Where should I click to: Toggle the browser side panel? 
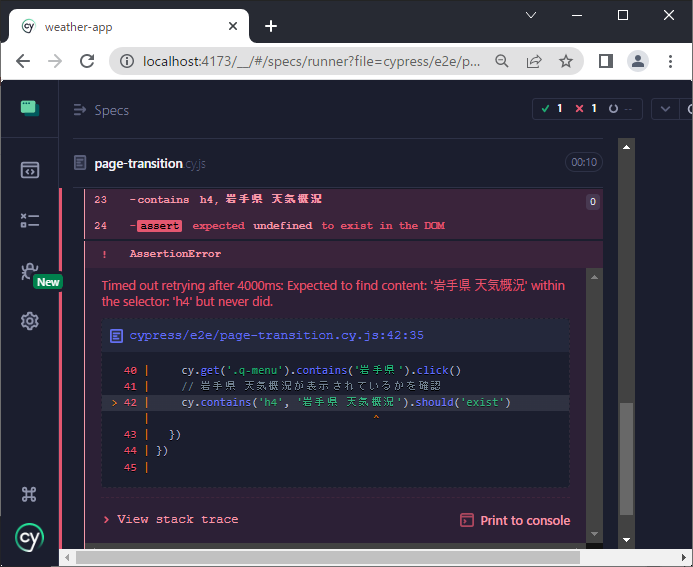[x=605, y=61]
